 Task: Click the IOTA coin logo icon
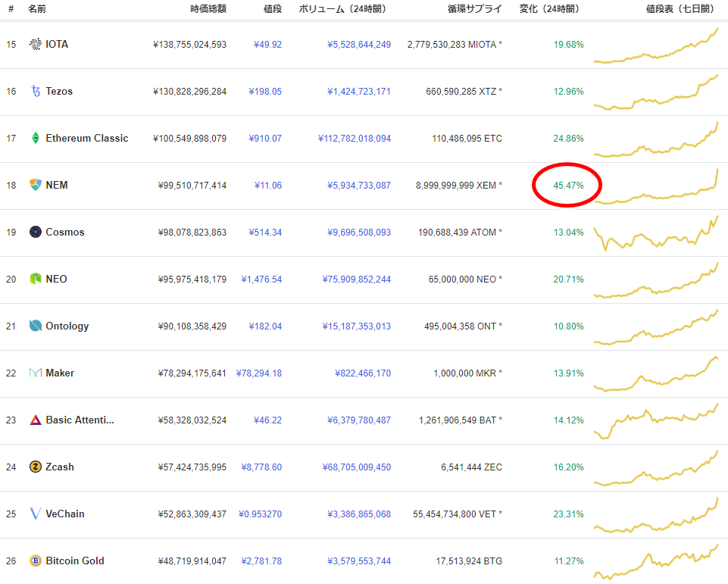click(x=36, y=45)
